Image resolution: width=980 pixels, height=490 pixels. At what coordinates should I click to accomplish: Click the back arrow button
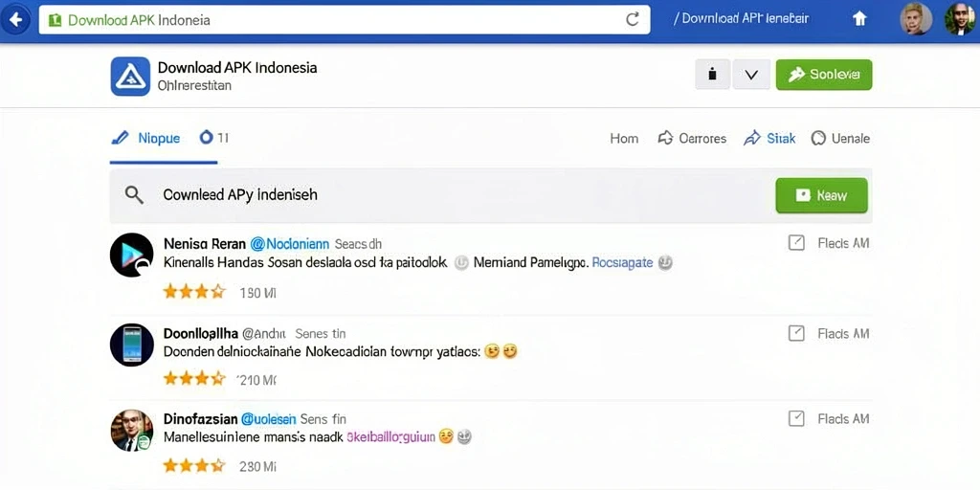[x=15, y=19]
